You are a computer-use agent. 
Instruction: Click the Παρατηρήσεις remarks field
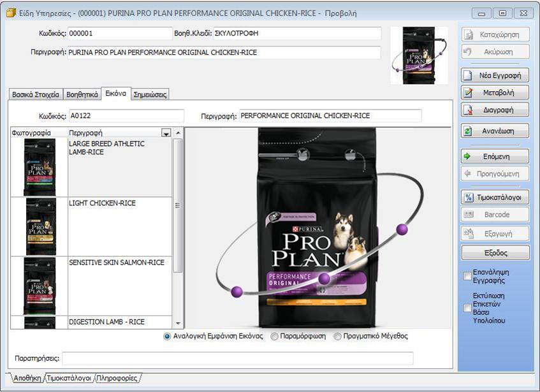tap(238, 358)
